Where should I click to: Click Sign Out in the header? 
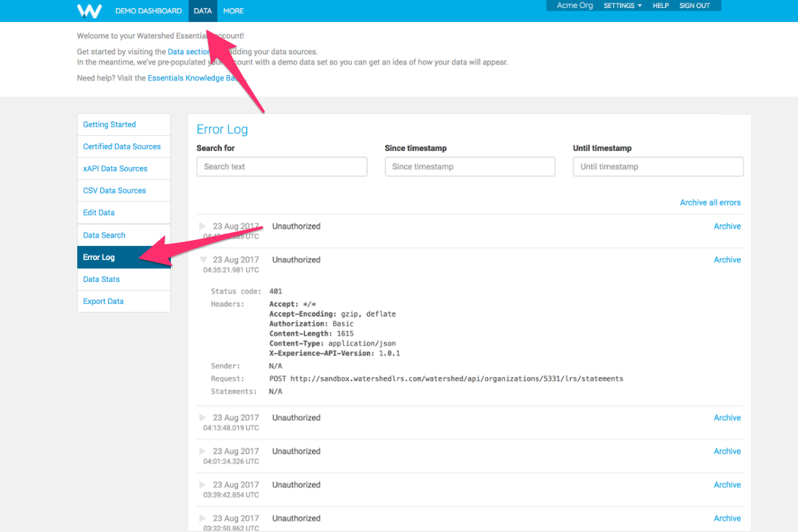click(694, 5)
